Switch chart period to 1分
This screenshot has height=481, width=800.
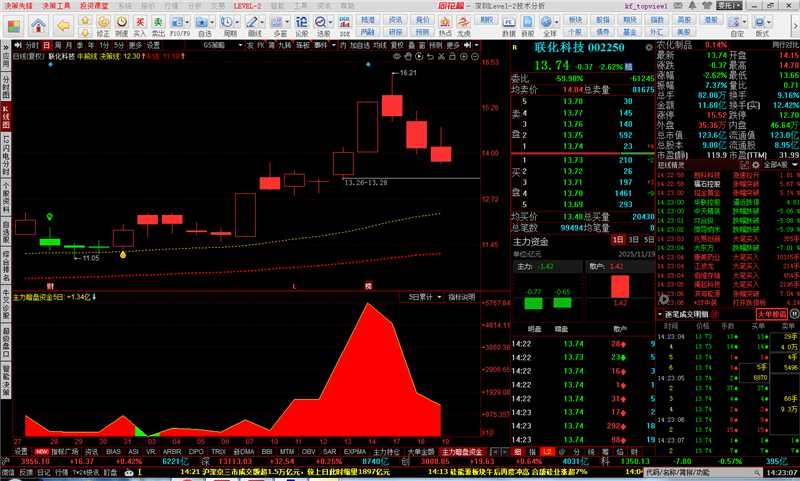[x=105, y=45]
